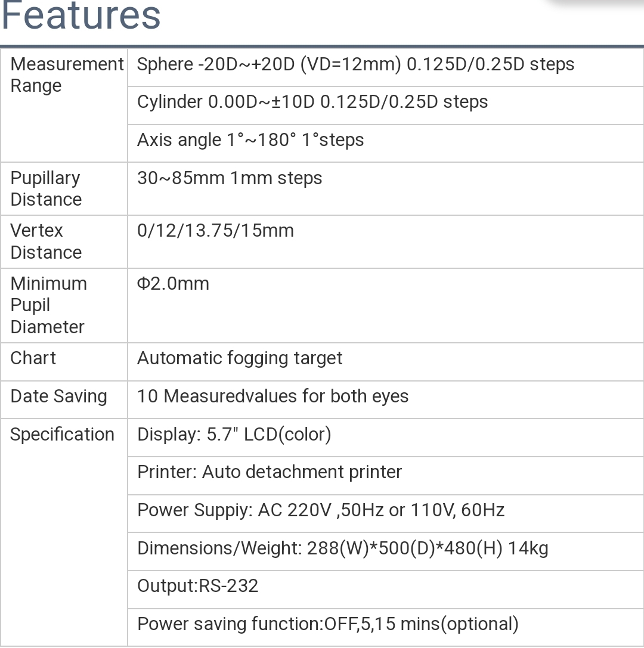
Task: Click the Measurement Range row label
Action: (x=67, y=75)
